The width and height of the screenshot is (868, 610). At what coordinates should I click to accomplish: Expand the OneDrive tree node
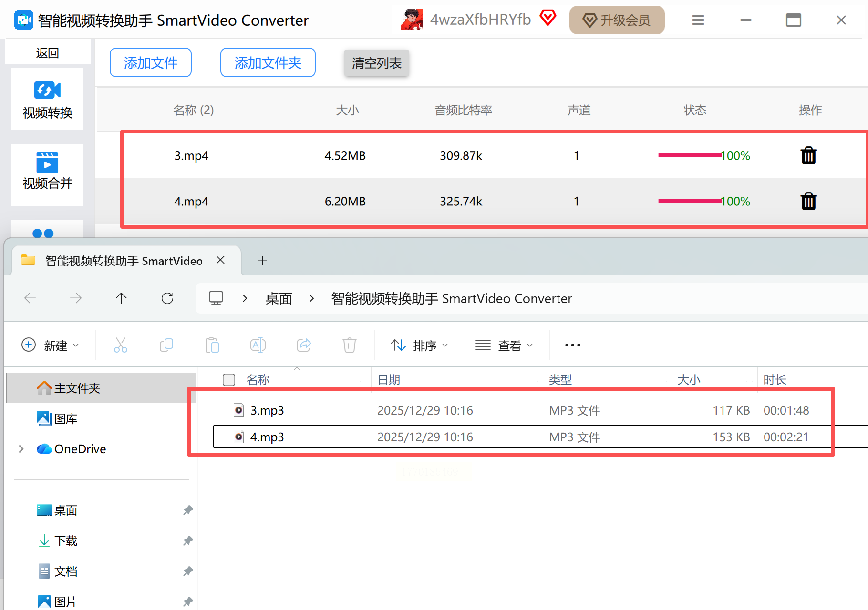(21, 449)
